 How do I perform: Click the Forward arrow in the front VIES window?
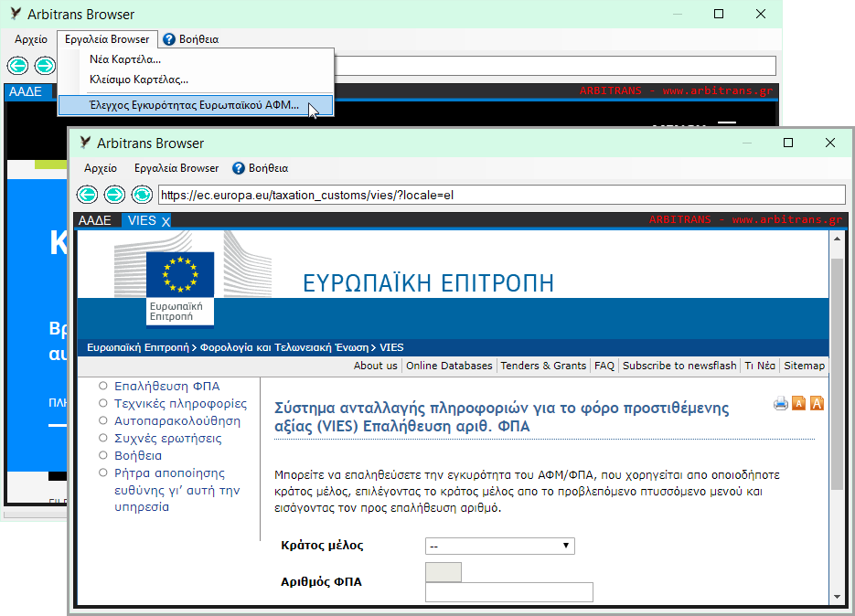click(x=114, y=195)
